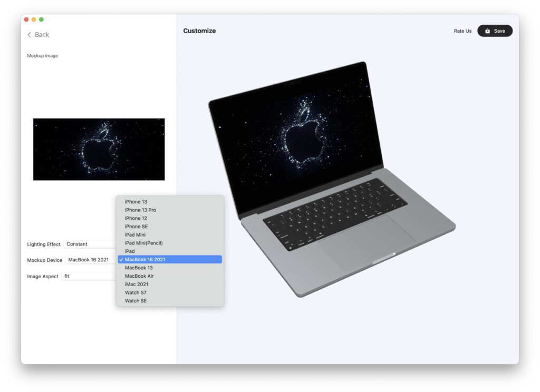Choose iPad Mini device option
The image size is (540, 392).
136,235
